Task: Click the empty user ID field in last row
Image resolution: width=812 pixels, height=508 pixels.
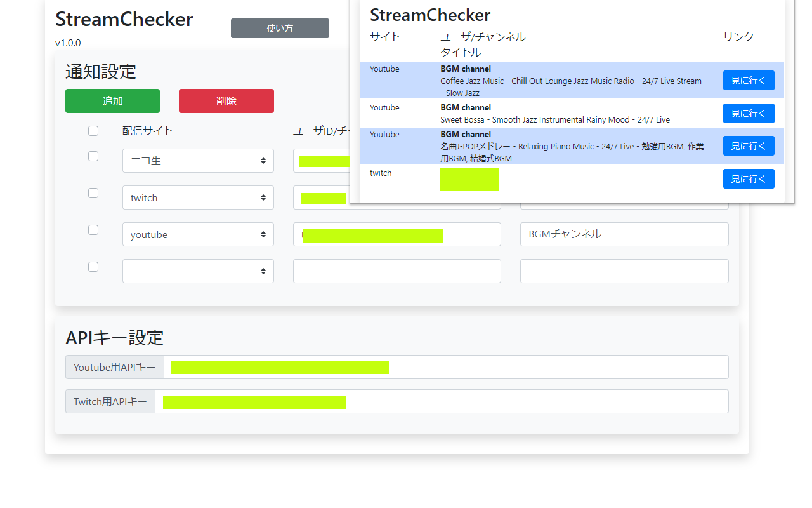Action: point(397,271)
